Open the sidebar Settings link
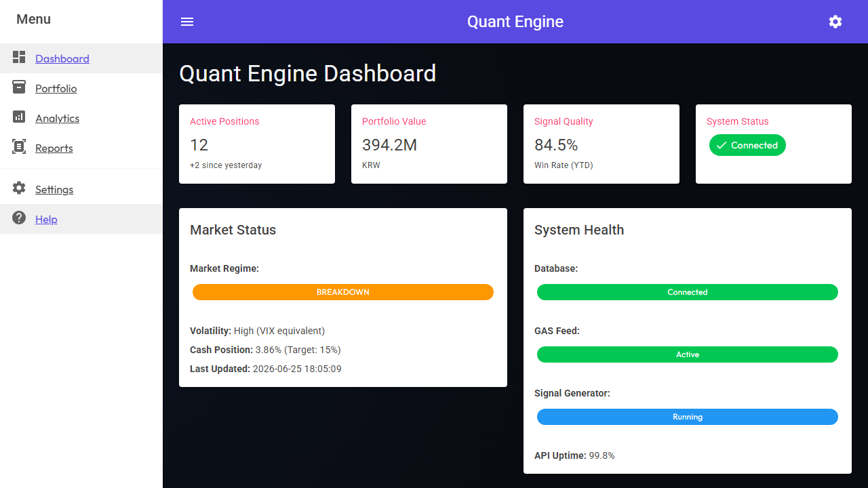 tap(54, 190)
